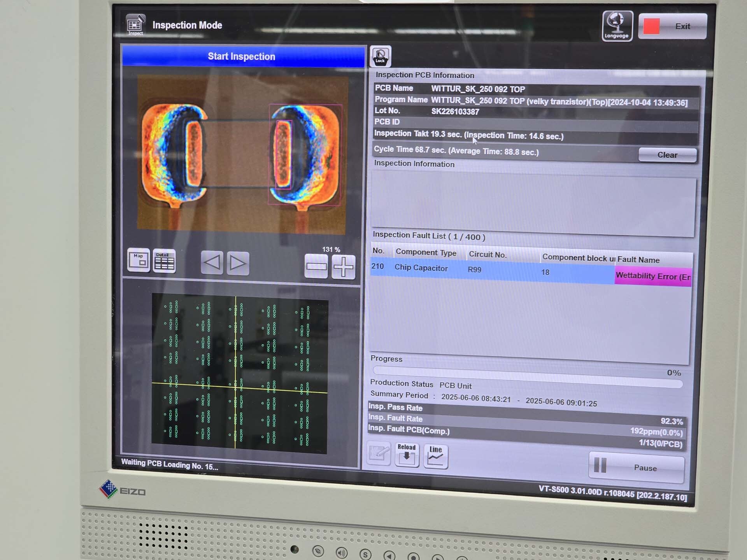Exit the inspection application
The image size is (747, 560).
pos(672,26)
